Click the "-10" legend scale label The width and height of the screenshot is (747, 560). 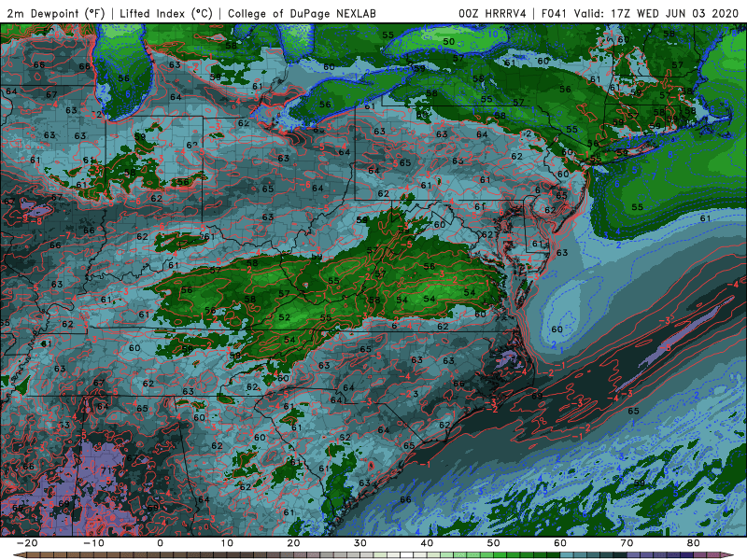(x=93, y=543)
